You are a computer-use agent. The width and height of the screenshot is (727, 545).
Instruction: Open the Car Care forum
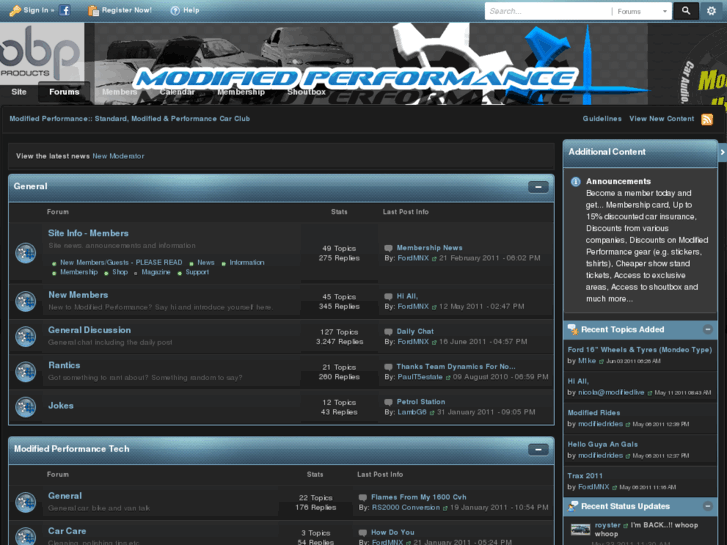[67, 531]
